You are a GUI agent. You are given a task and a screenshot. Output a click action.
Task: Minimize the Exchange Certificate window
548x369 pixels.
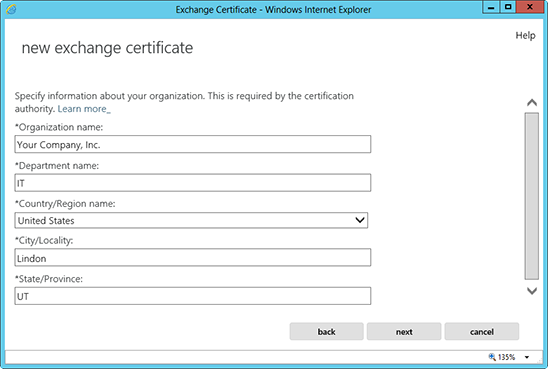point(491,7)
